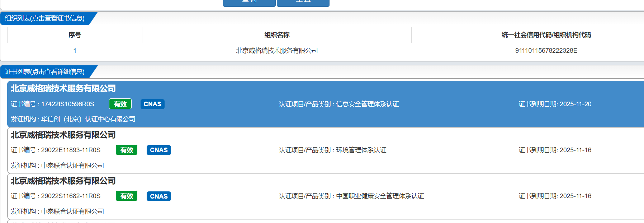
Task: Click CNAS badge on certificate 17422IS10596R0S
Action: pos(152,104)
